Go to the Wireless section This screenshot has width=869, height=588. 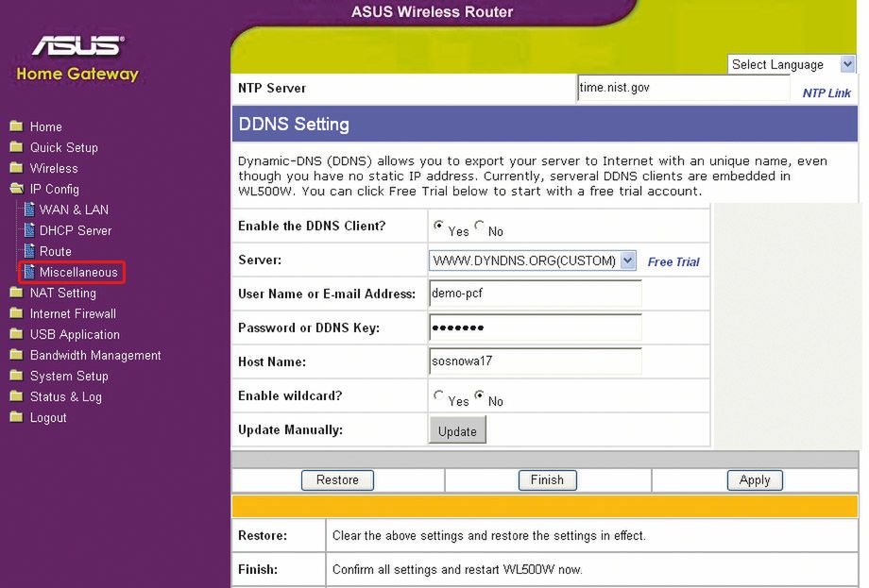(x=54, y=168)
